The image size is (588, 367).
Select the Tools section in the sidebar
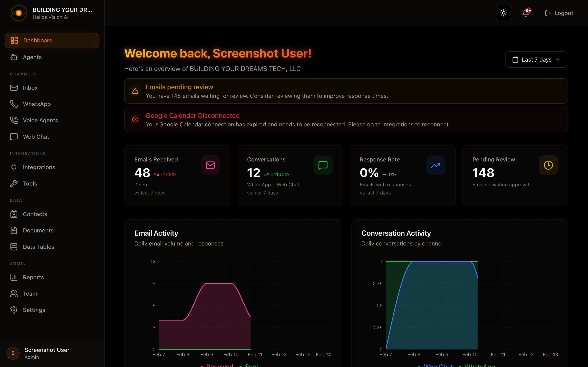pyautogui.click(x=30, y=183)
